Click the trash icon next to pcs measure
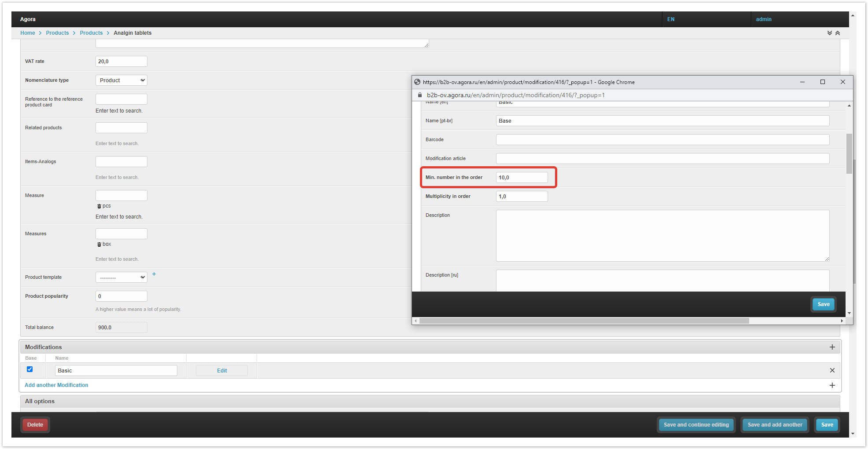 coord(99,206)
